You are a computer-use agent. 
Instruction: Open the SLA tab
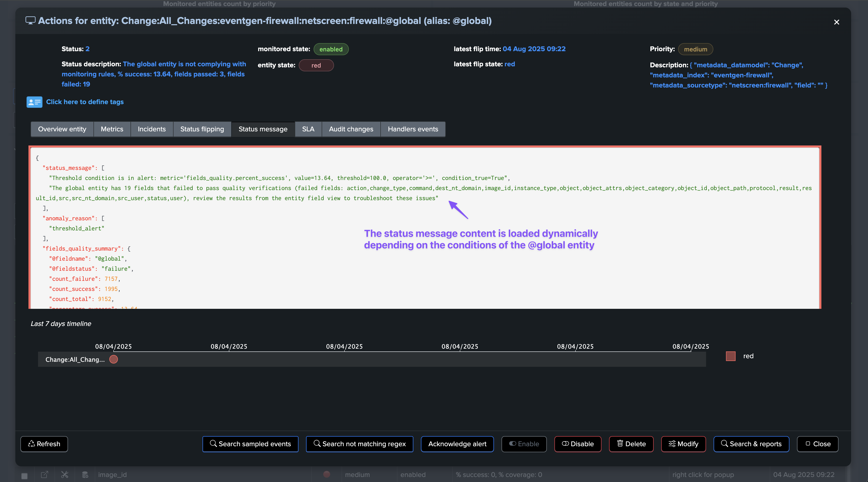[x=308, y=129]
